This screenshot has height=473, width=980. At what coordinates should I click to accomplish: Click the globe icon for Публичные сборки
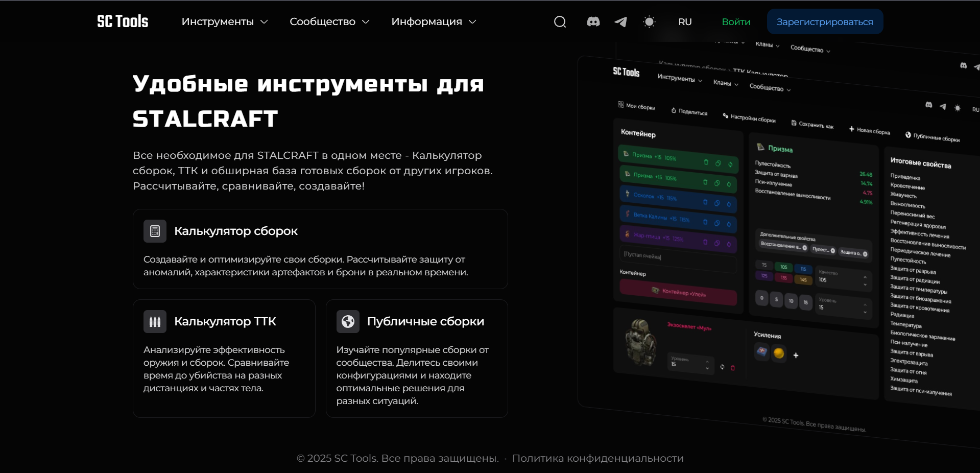pyautogui.click(x=348, y=322)
